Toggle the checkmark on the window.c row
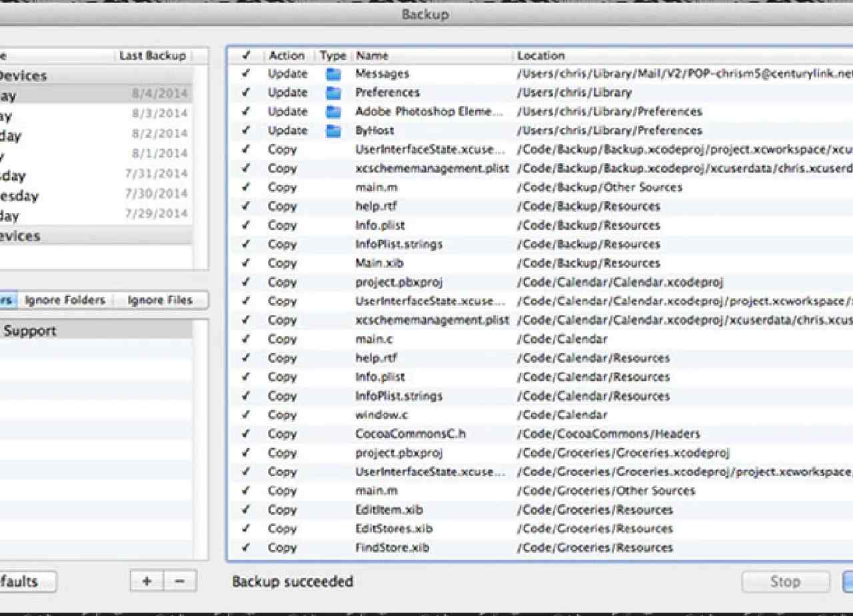 pos(247,415)
